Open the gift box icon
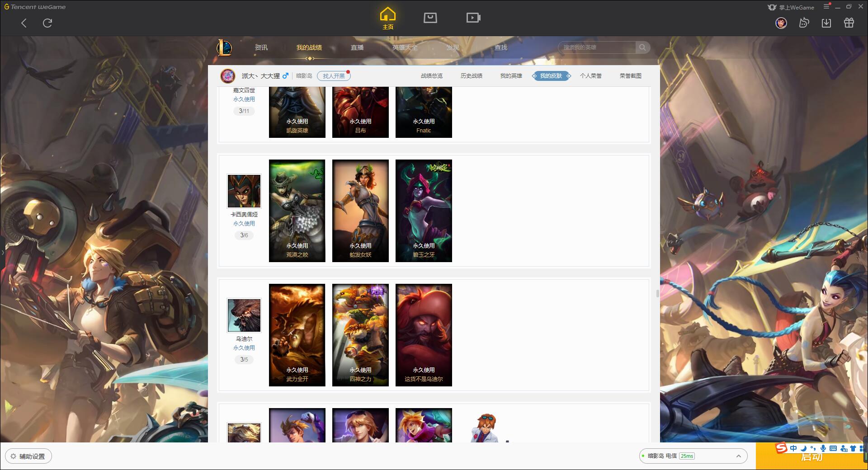The image size is (868, 470). (x=849, y=23)
